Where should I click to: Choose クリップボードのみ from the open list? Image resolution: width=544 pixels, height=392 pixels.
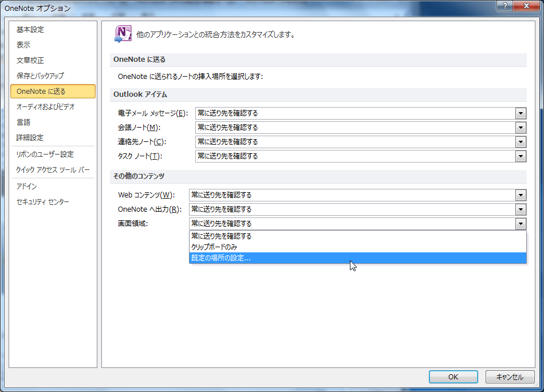tap(358, 247)
